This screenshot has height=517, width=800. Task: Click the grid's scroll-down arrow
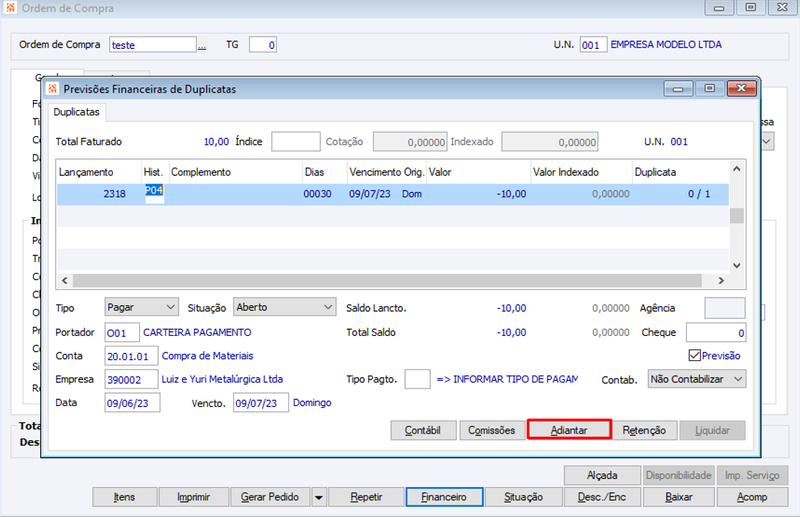point(736,265)
